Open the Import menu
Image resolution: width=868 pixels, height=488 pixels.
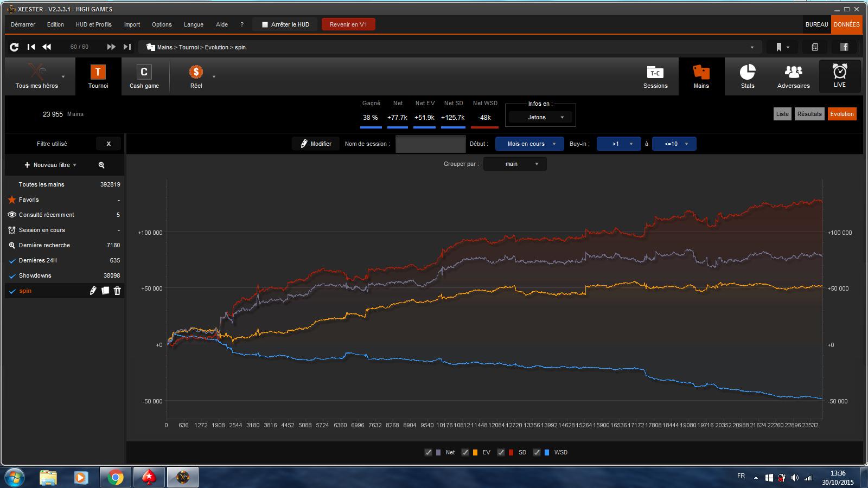point(132,24)
